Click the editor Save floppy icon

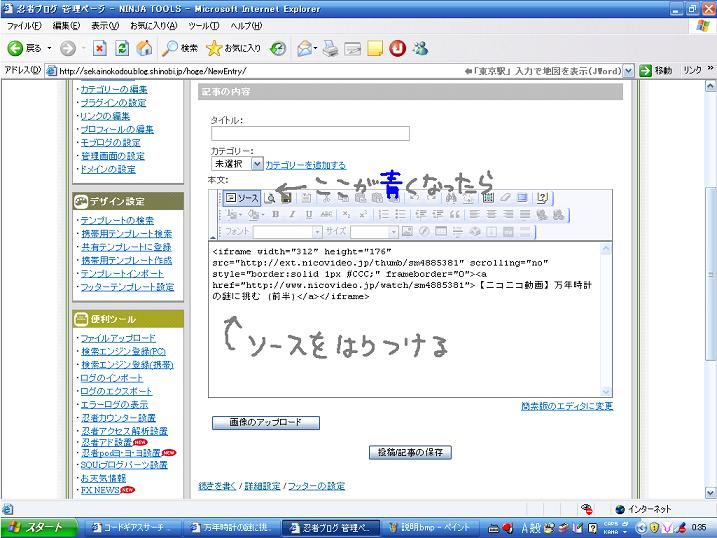(287, 198)
